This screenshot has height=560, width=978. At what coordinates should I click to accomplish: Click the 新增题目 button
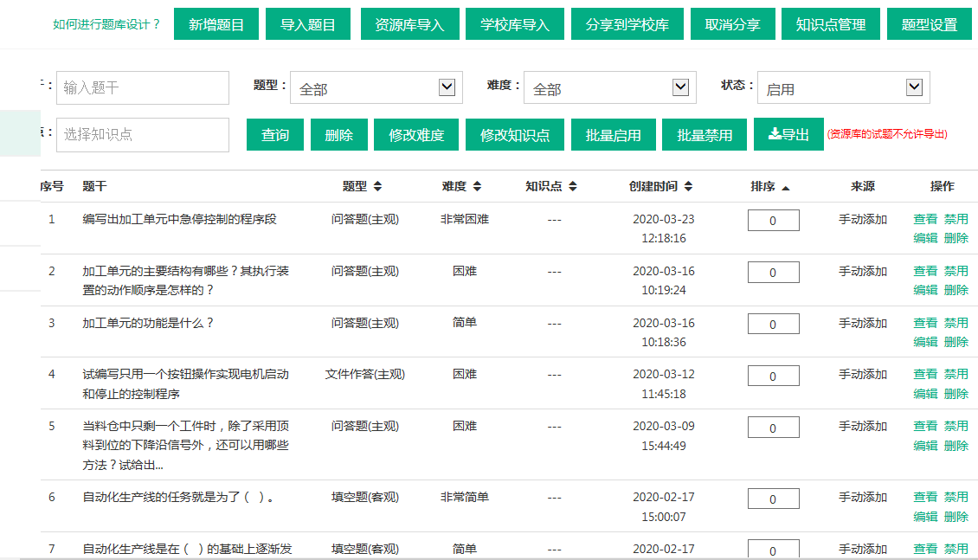pyautogui.click(x=216, y=24)
